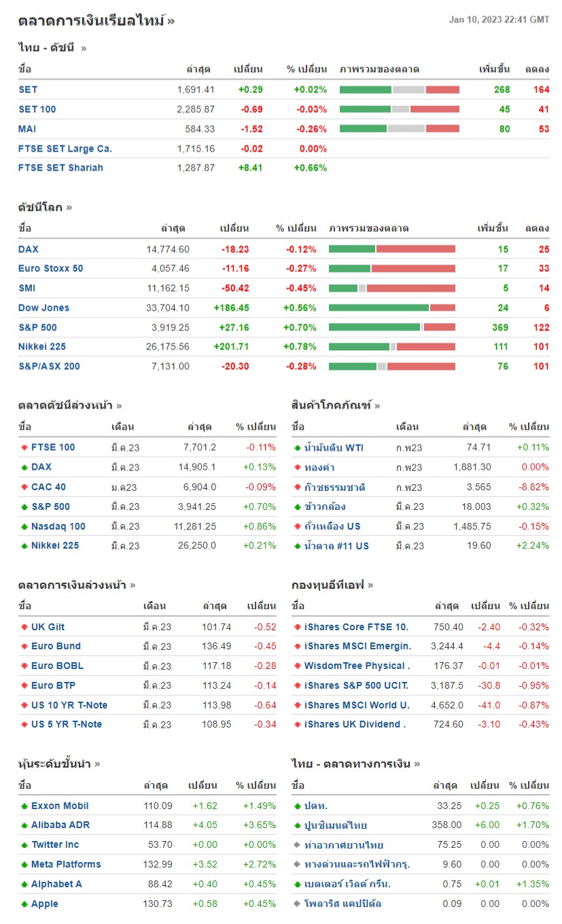Open the Dow Jones index link
The height and width of the screenshot is (924, 562).
click(x=43, y=307)
